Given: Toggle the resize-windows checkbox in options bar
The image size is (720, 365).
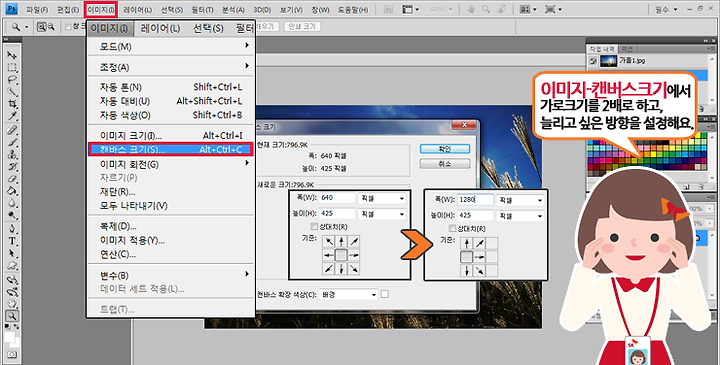Looking at the screenshot, I should pos(68,27).
